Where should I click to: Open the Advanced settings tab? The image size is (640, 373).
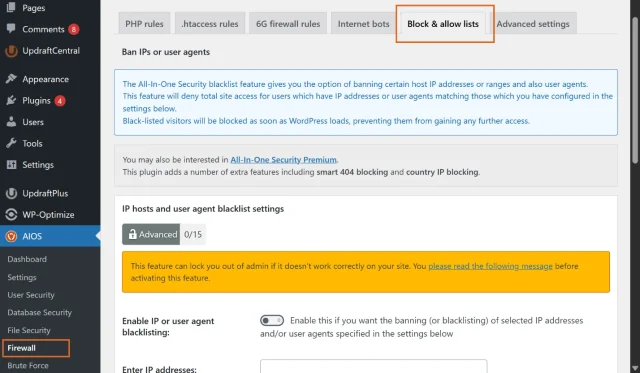point(533,23)
